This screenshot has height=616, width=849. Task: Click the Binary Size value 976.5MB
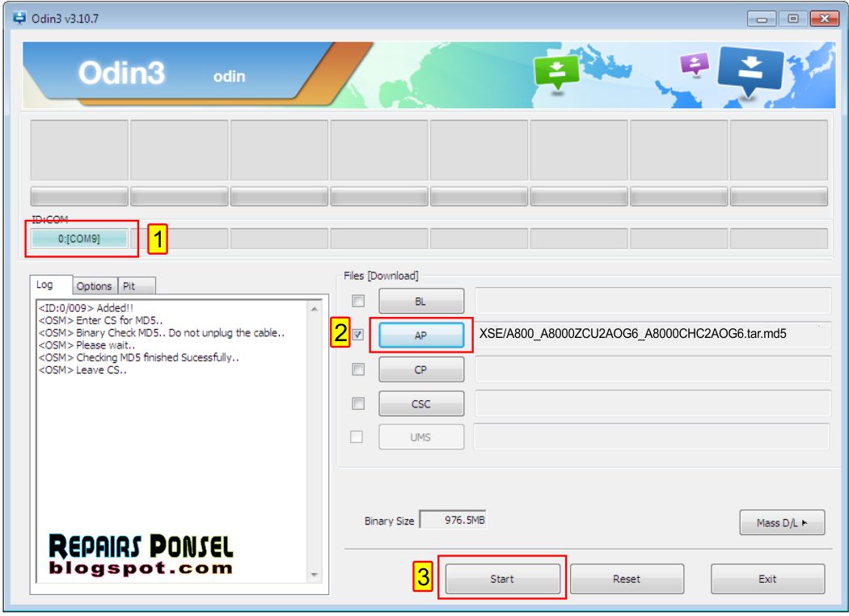coord(453,520)
